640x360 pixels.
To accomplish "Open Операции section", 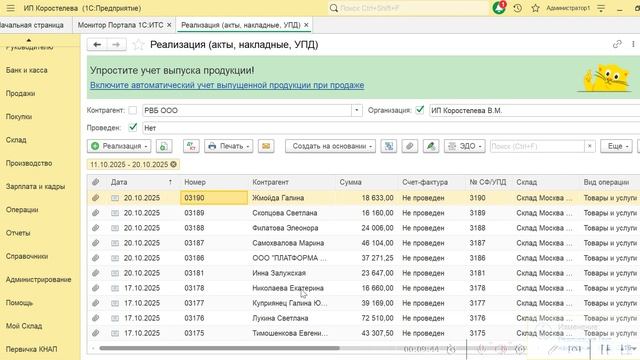I will click(x=22, y=210).
